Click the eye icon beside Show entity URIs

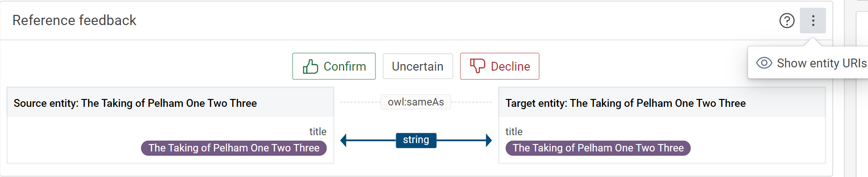coord(764,63)
